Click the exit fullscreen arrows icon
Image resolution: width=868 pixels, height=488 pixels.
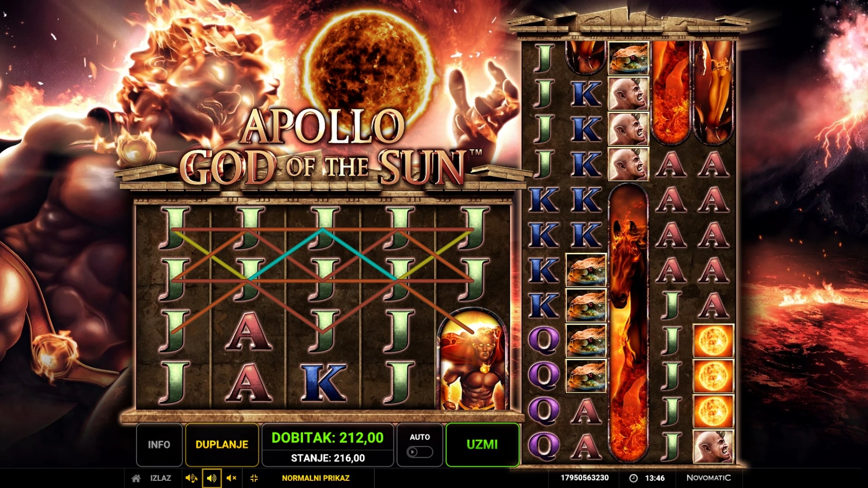(x=254, y=478)
